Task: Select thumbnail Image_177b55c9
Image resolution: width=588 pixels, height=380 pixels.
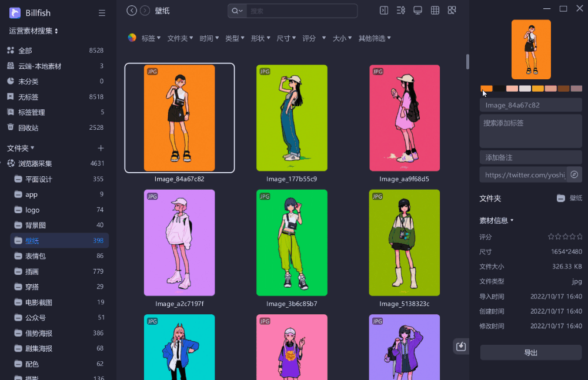Action: 292,118
